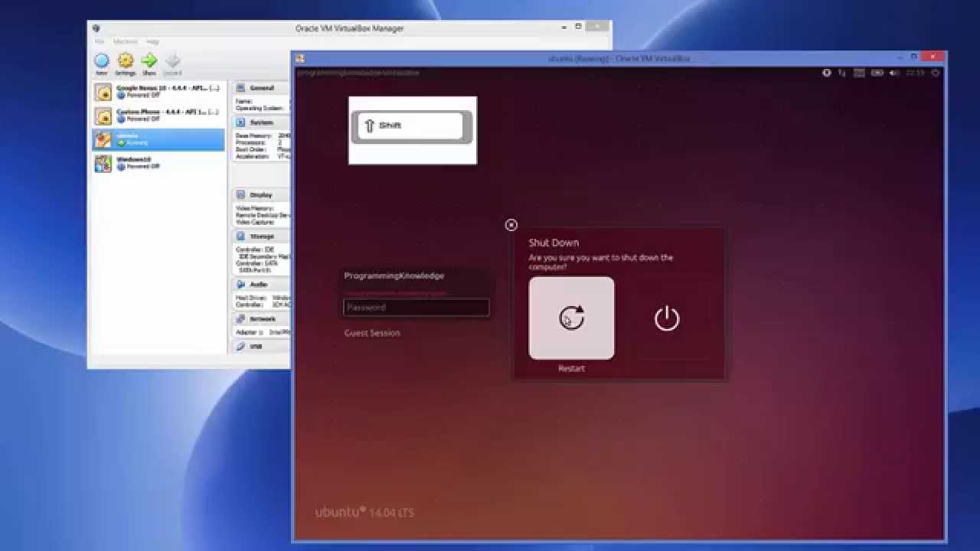Image resolution: width=980 pixels, height=551 pixels.
Task: Click the Display section header in details pane
Action: point(261,195)
